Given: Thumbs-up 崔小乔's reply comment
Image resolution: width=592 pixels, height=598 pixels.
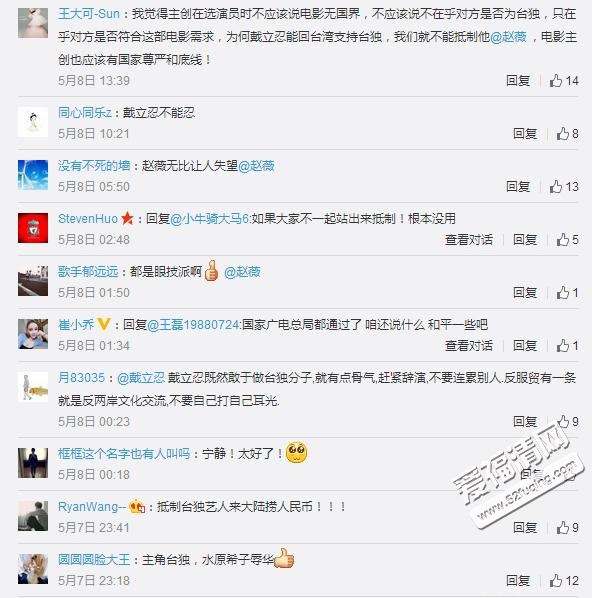Looking at the screenshot, I should (567, 346).
